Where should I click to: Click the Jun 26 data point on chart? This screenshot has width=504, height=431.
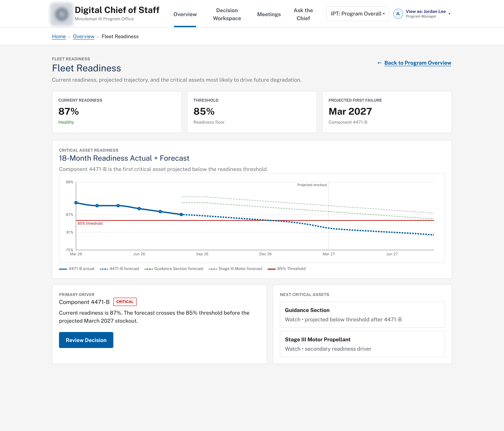139,209
